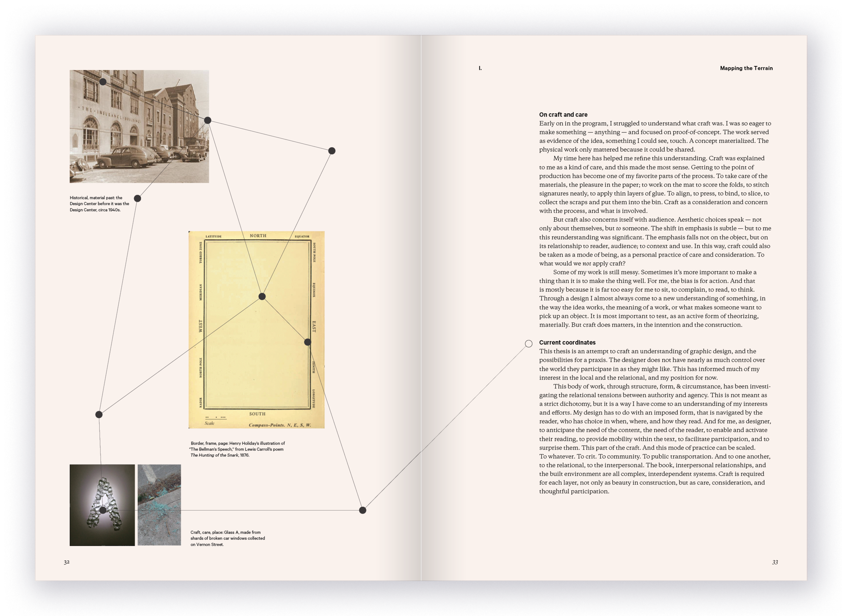
Task: Click the node on the far left below the Historical caption
Action: tap(99, 414)
